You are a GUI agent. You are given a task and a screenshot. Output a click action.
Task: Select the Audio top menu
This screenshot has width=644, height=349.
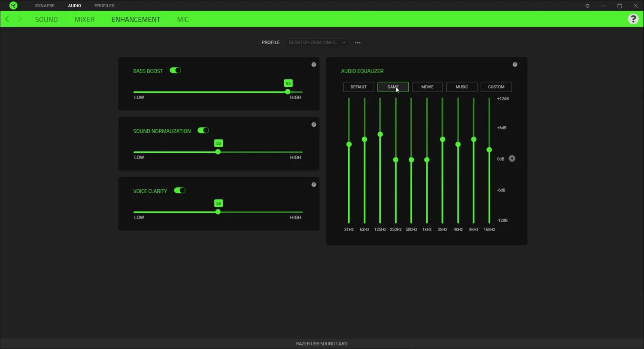[74, 6]
